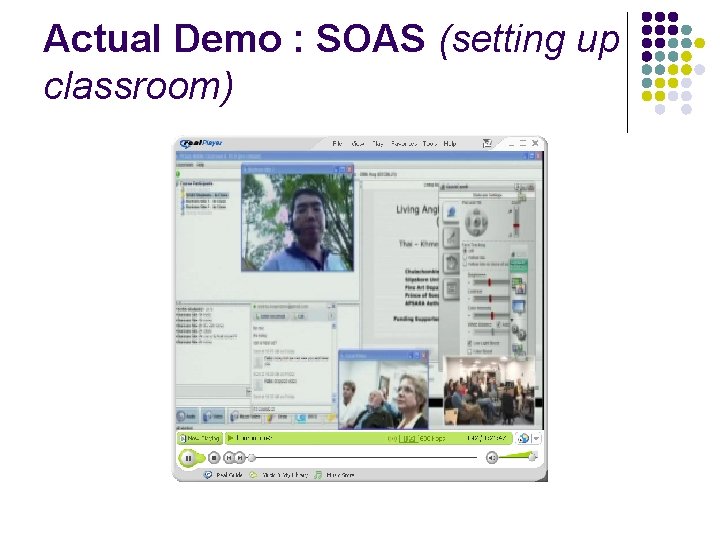Click the circular pan/tilt control pad

click(476, 222)
